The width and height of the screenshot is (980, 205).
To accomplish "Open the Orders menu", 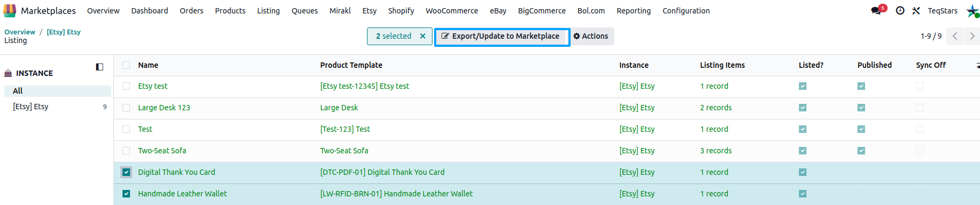I will point(191,11).
